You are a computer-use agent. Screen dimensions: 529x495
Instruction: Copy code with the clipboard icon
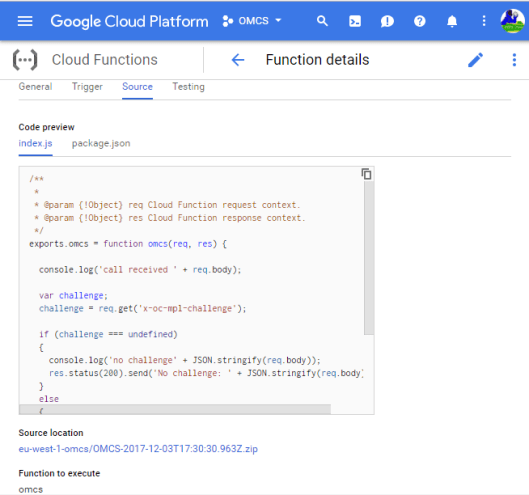[366, 174]
